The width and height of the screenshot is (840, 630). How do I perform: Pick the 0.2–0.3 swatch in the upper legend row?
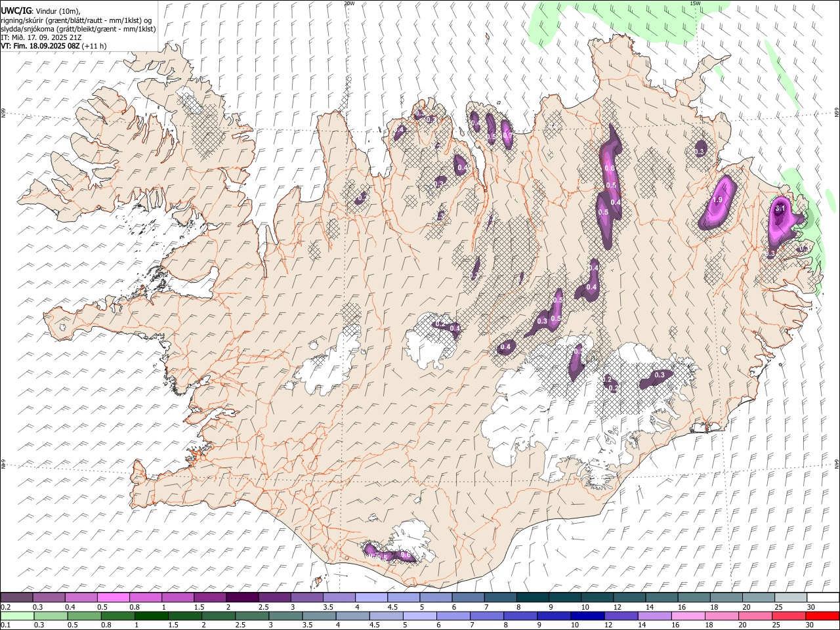[16, 597]
